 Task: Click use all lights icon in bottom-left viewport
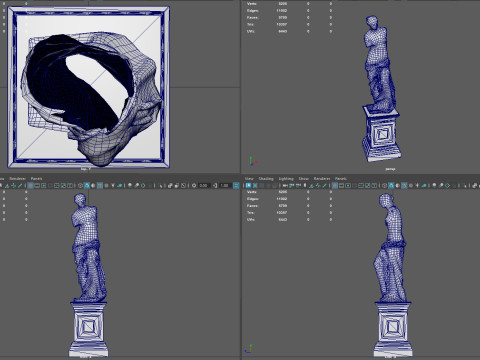coord(113,185)
